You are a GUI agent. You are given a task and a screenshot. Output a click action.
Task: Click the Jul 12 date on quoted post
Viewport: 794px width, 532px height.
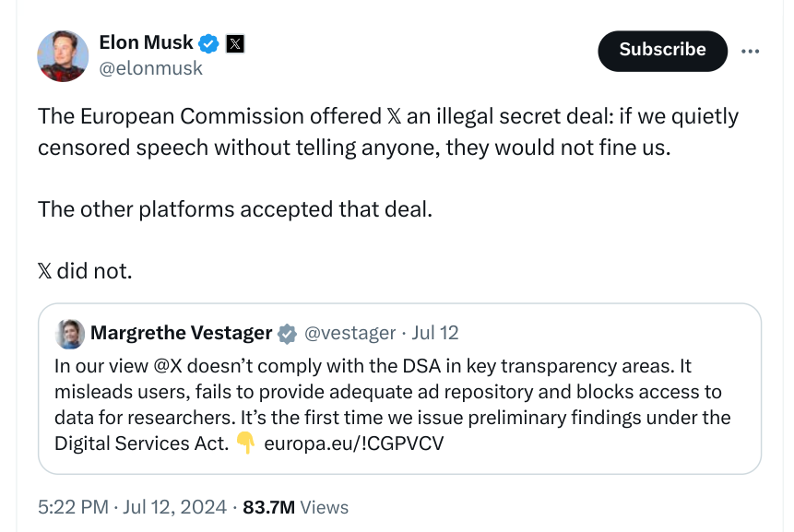coord(435,333)
